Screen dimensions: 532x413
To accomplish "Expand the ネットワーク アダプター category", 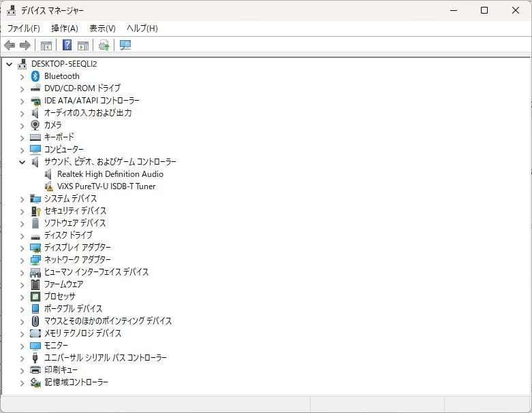I will coord(22,260).
